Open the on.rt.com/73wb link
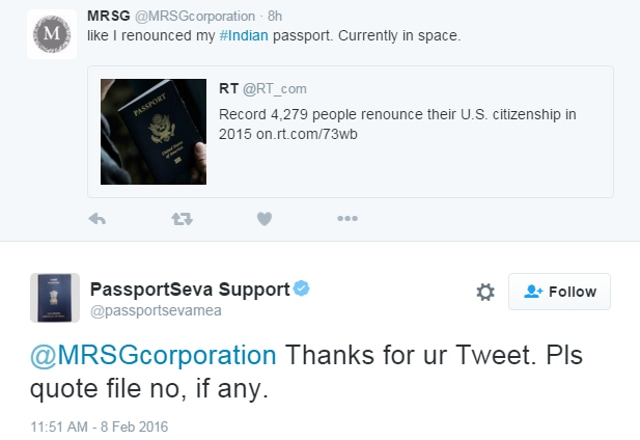Viewport: 640px width, 440px height. click(x=307, y=134)
